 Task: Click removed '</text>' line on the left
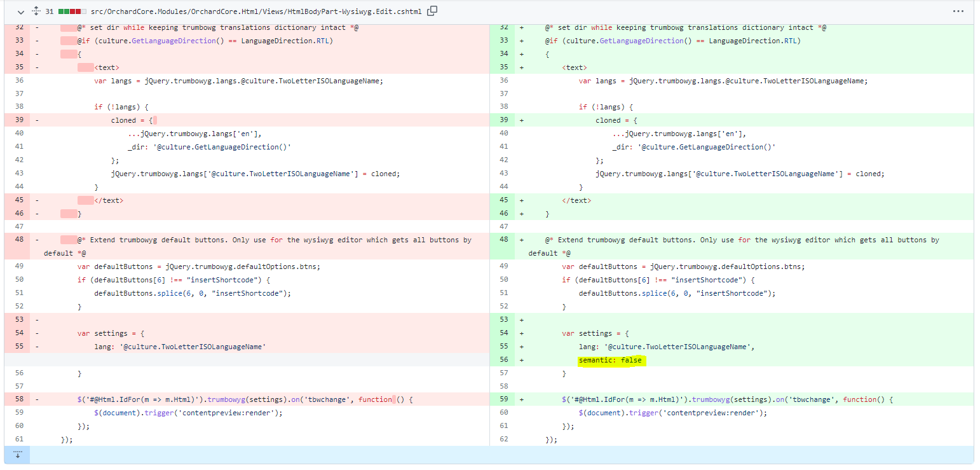[109, 200]
